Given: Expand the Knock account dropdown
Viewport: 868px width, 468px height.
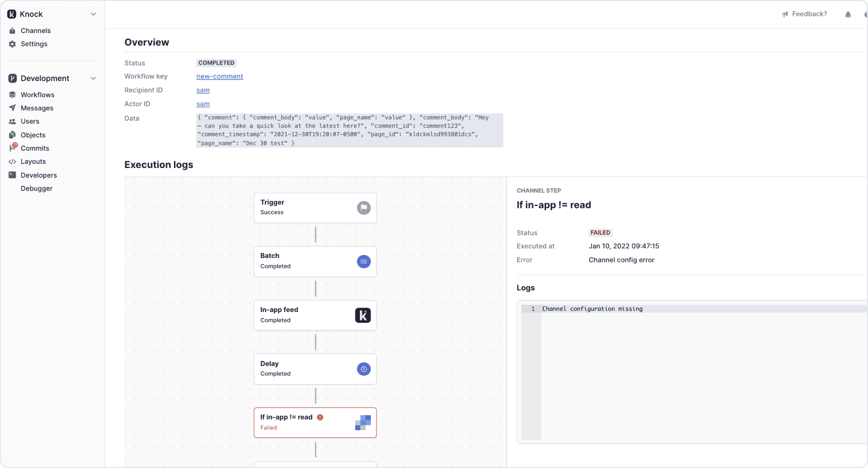Looking at the screenshot, I should (x=93, y=14).
